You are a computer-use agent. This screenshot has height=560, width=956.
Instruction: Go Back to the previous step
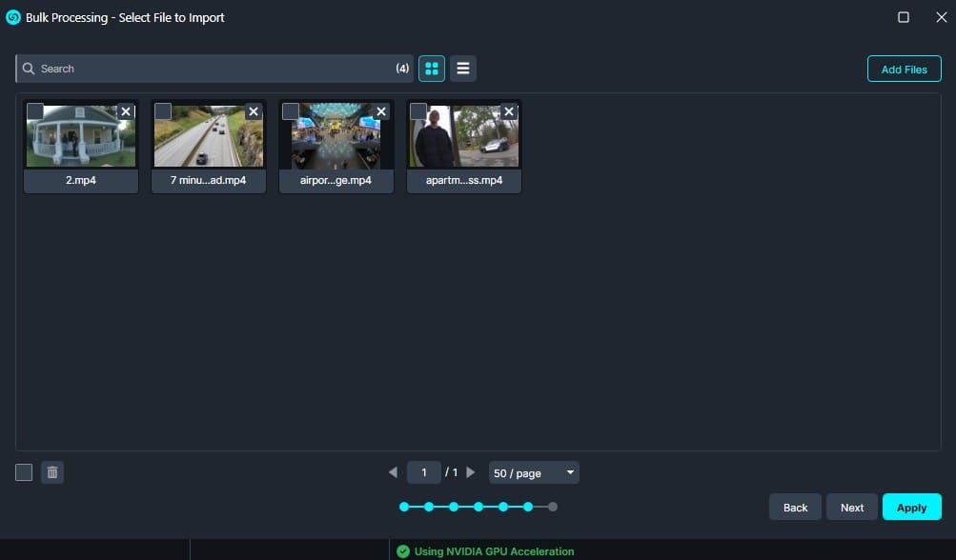(x=795, y=508)
